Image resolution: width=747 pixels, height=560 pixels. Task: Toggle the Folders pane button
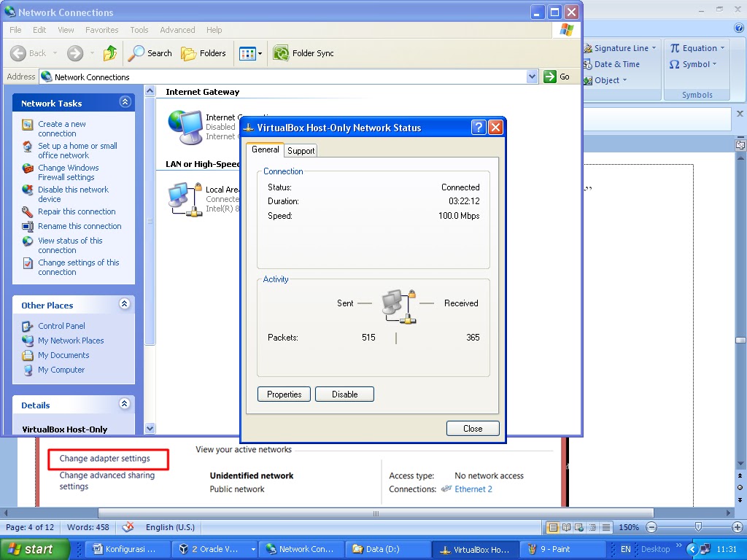[204, 52]
